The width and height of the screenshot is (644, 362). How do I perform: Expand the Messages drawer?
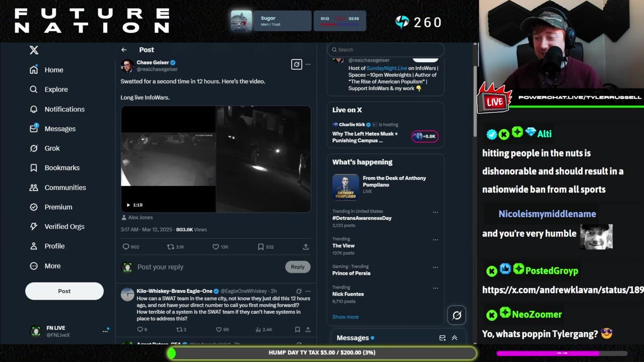tap(454, 338)
